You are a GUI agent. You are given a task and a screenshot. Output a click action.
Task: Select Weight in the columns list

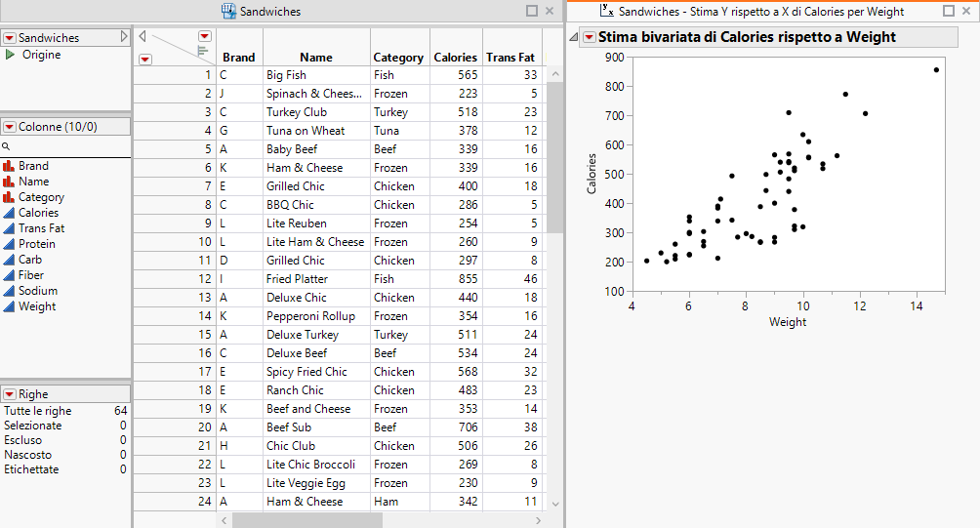coord(37,306)
